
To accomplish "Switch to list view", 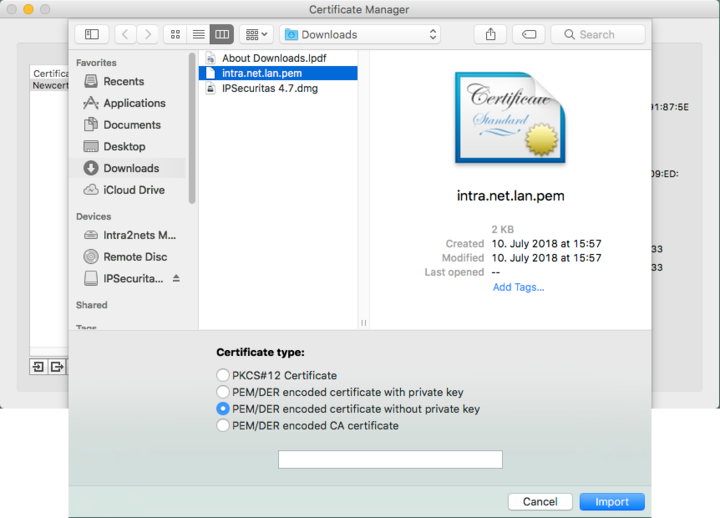I will point(198,34).
